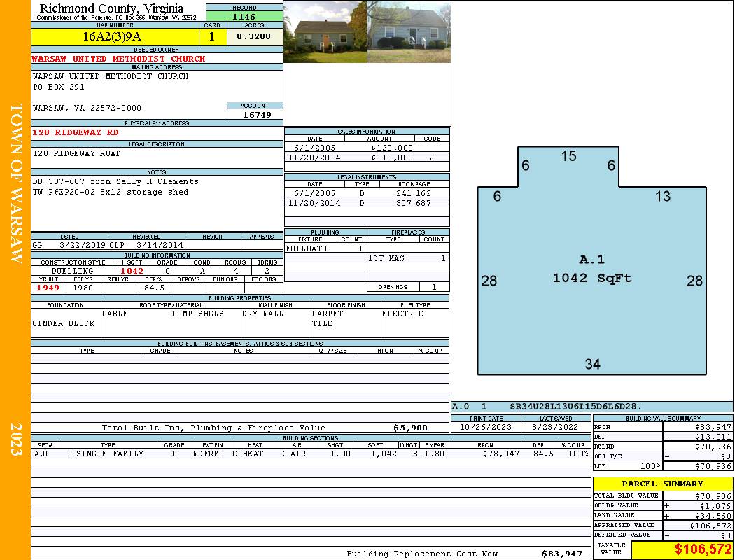Click the building sketch A.1 label
The image size is (735, 560).
point(591,260)
